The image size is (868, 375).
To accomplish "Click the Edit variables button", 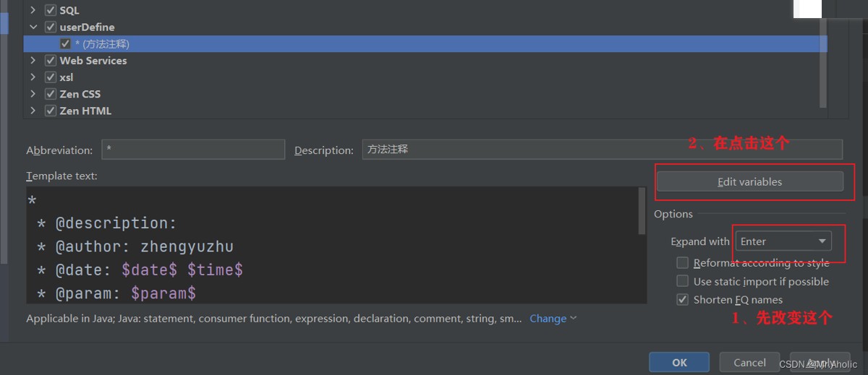I will point(749,182).
